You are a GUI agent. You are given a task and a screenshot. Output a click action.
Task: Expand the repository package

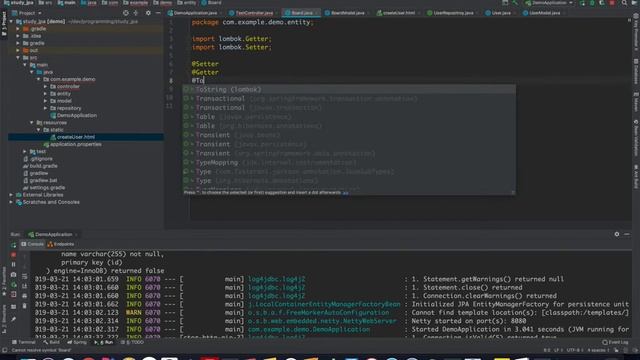[46, 108]
